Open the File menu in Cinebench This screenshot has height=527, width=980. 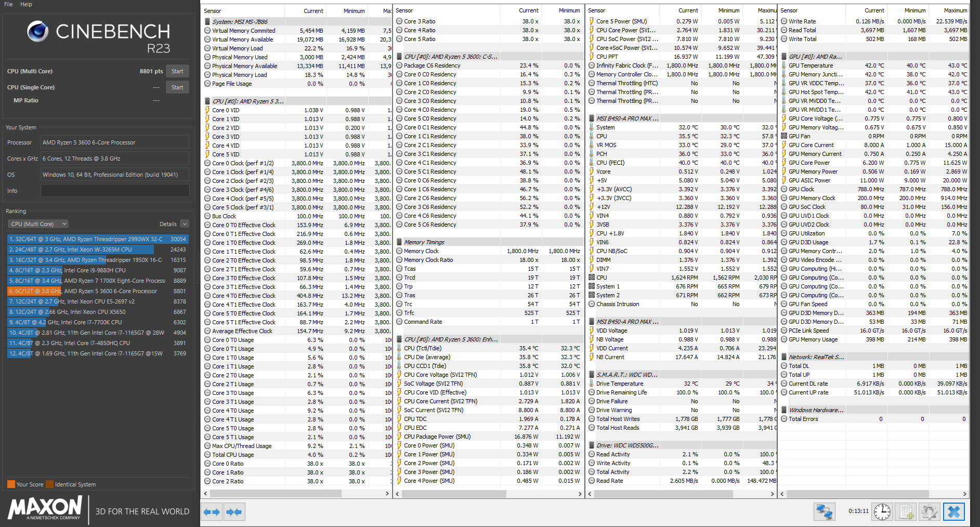8,4
